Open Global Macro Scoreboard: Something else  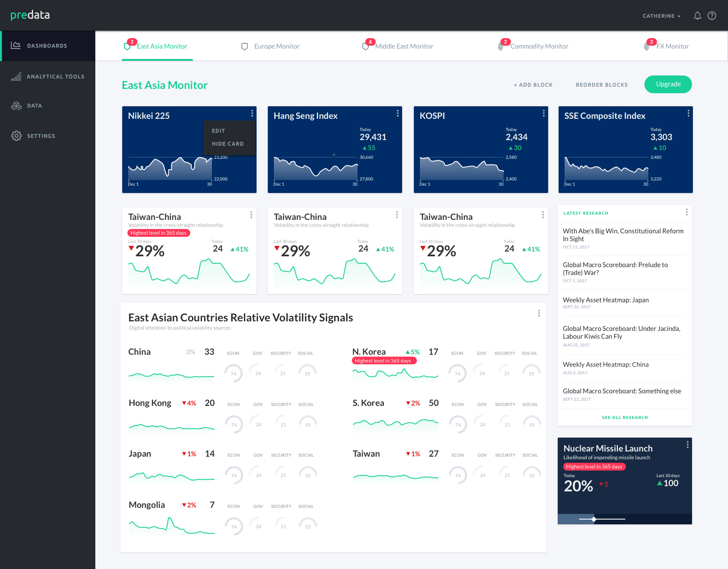[x=622, y=391]
